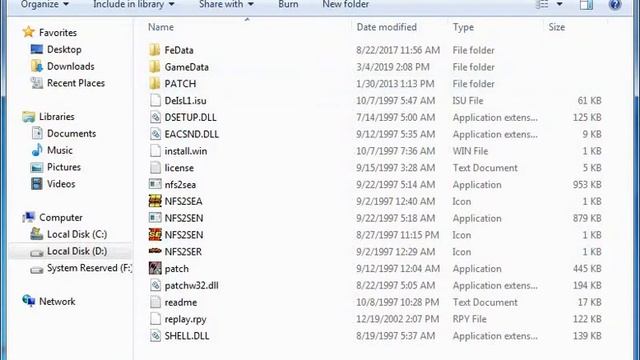The height and width of the screenshot is (360, 640).
Task: Click the 1/30/2013 1:13 PM date
Action: [x=395, y=84]
